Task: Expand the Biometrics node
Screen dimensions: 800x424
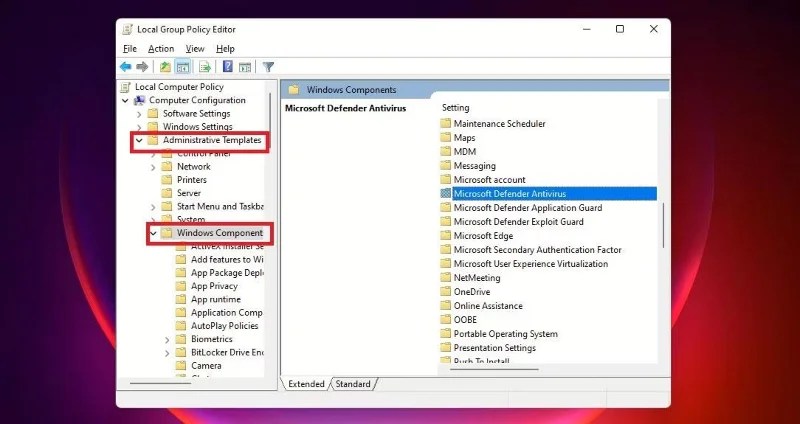Action: click(167, 339)
